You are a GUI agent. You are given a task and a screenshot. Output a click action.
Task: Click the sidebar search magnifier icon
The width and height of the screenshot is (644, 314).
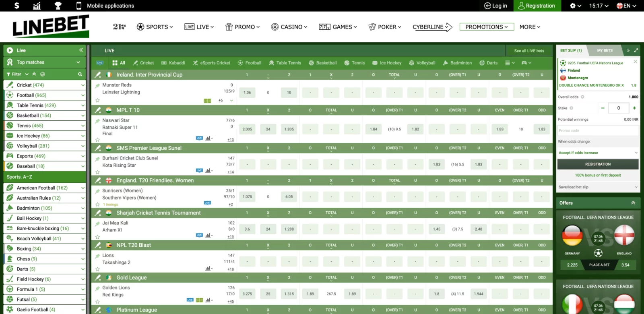click(80, 74)
